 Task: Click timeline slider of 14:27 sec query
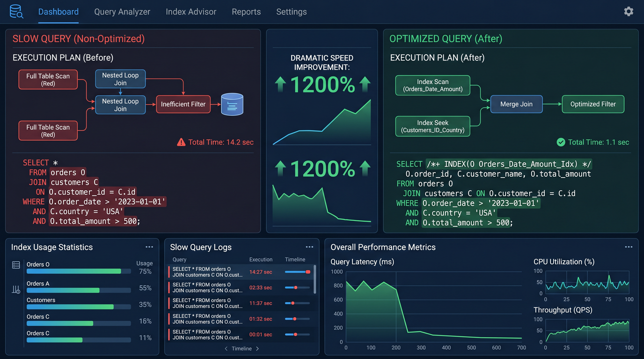tap(298, 272)
